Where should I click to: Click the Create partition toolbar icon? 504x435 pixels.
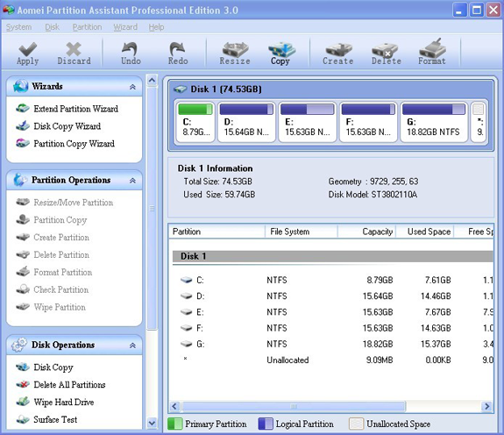click(x=337, y=53)
